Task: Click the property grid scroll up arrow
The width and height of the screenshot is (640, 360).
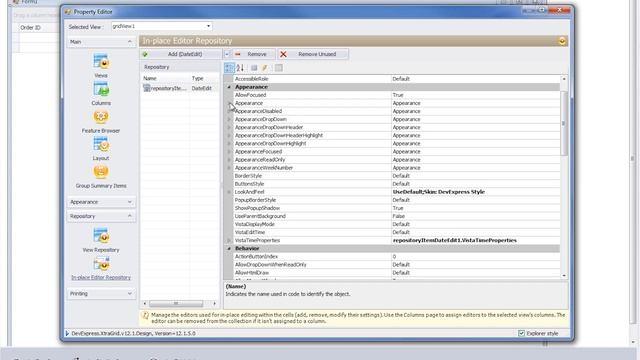Action: (564, 78)
